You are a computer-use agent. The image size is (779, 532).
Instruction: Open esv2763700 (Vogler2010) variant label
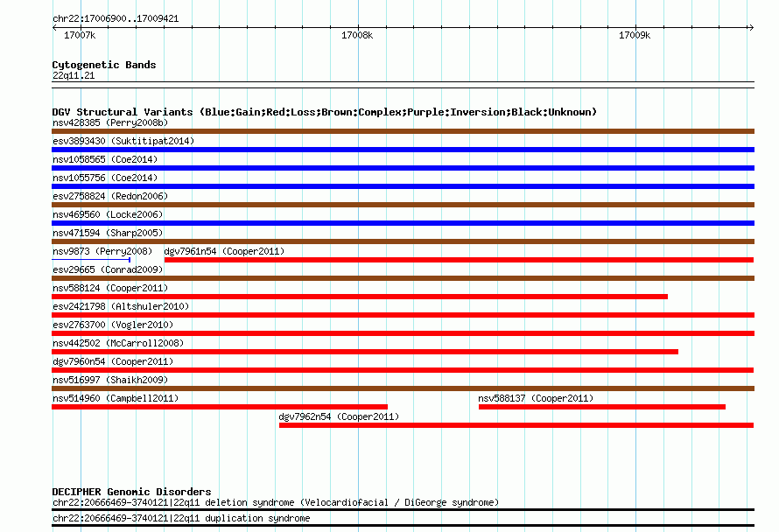113,325
